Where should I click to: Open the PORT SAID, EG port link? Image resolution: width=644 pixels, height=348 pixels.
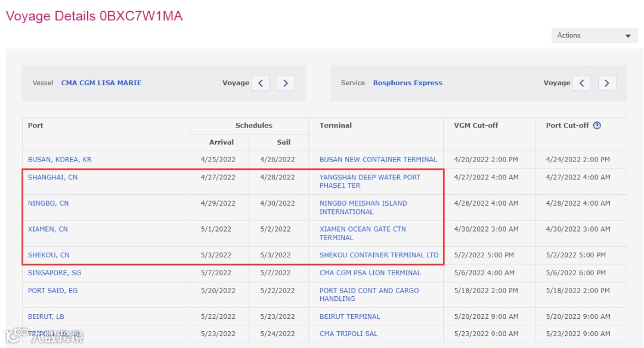pos(52,291)
